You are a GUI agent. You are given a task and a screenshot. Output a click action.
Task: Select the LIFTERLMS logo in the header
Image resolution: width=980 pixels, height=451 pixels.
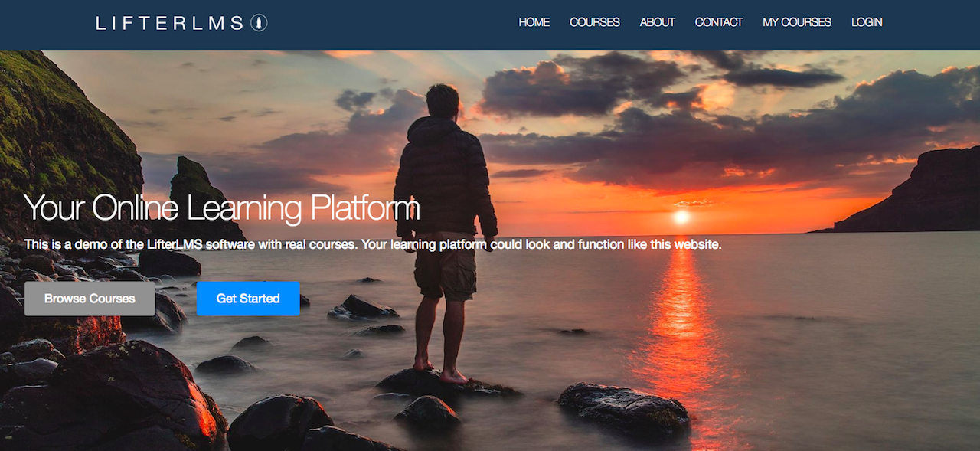pyautogui.click(x=168, y=22)
